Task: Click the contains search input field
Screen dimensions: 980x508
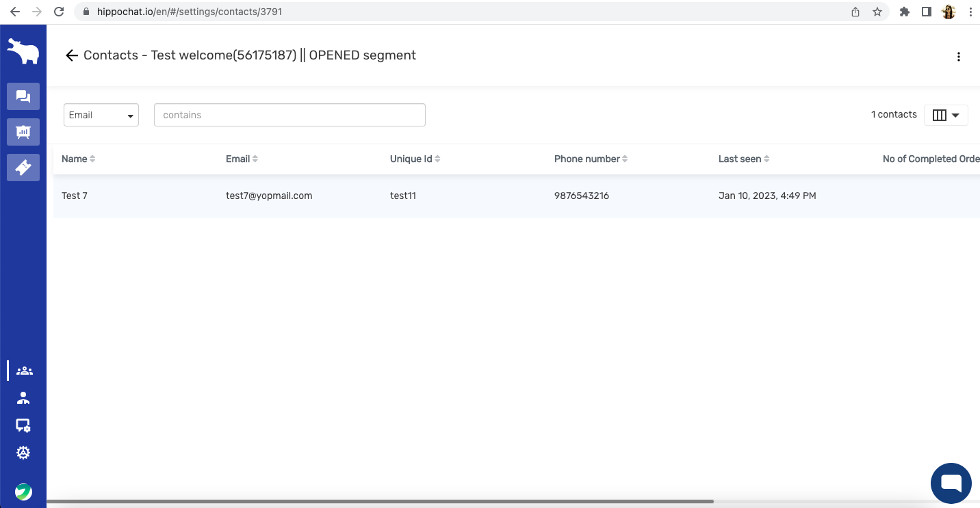Action: pos(289,115)
